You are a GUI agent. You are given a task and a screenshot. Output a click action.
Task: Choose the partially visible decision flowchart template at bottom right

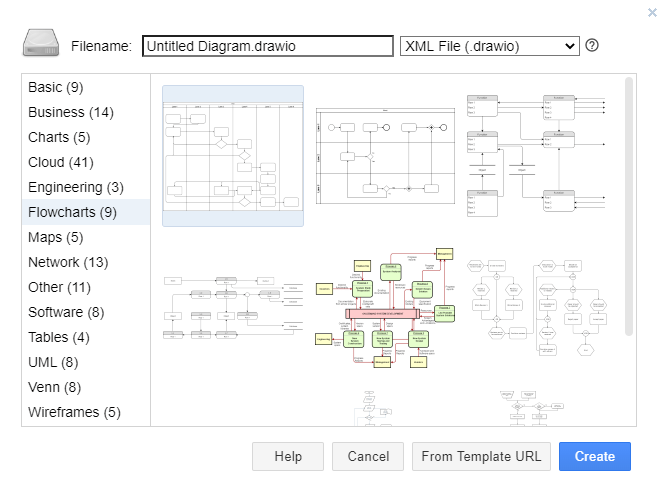(x=532, y=408)
